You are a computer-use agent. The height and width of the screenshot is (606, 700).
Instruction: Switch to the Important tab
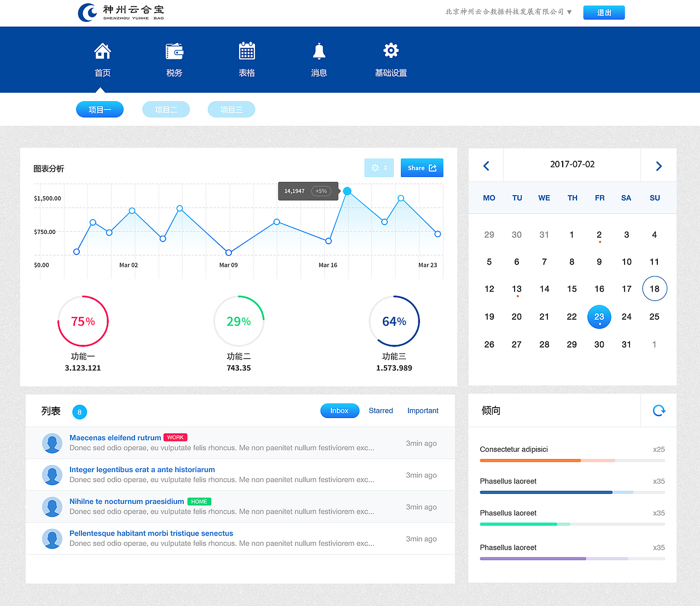[x=423, y=410]
